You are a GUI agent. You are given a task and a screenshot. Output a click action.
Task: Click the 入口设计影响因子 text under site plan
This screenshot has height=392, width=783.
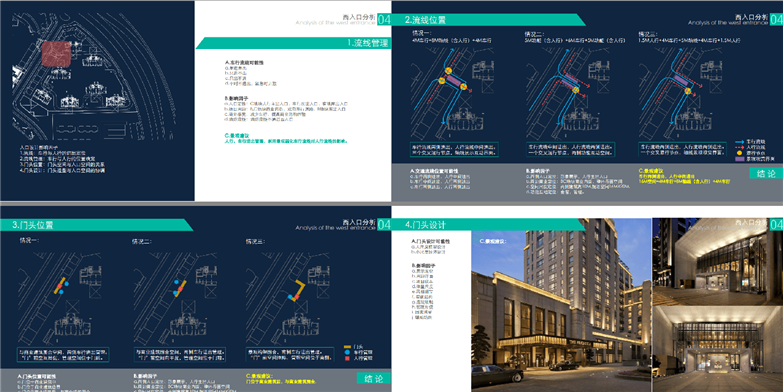click(39, 148)
